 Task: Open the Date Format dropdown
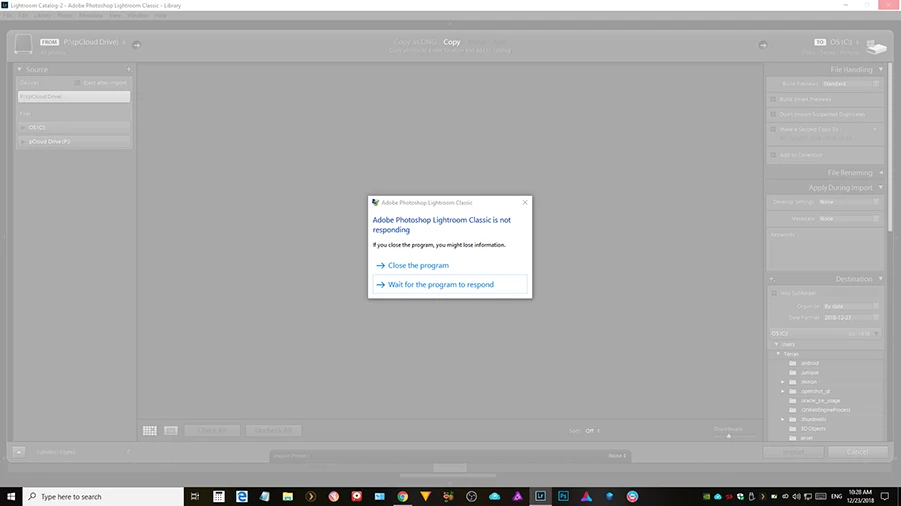[851, 318]
